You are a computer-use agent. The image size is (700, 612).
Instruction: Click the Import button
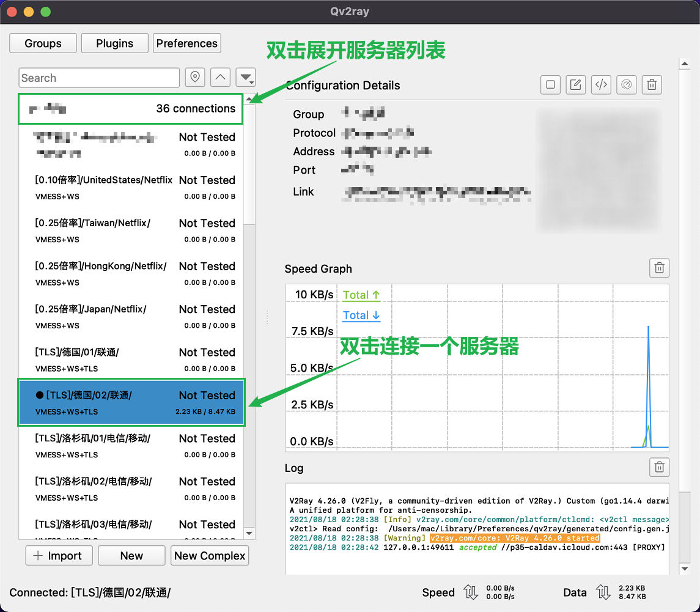[59, 556]
